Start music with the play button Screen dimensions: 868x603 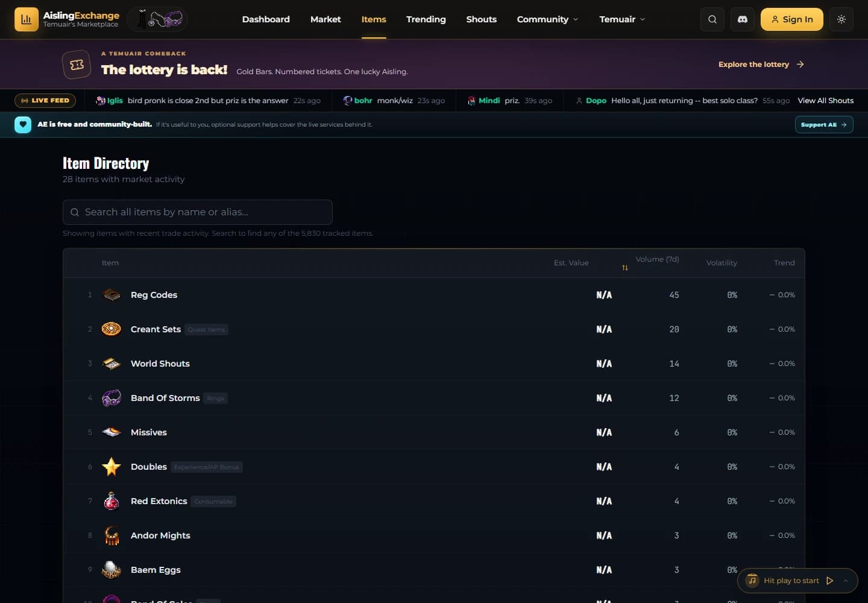(x=830, y=581)
